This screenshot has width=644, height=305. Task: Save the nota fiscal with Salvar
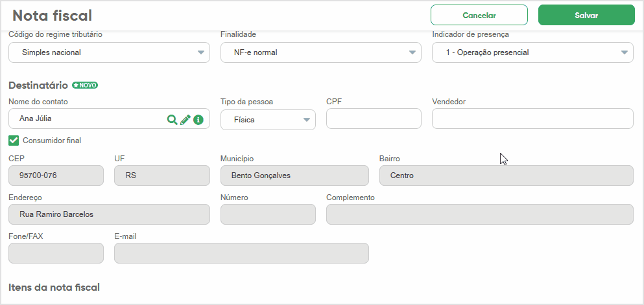pos(586,15)
